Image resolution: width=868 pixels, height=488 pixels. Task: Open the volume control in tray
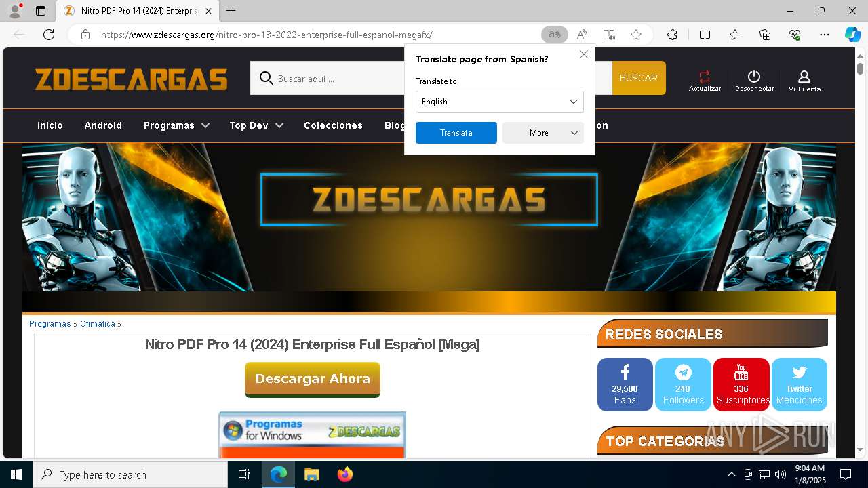click(x=781, y=474)
